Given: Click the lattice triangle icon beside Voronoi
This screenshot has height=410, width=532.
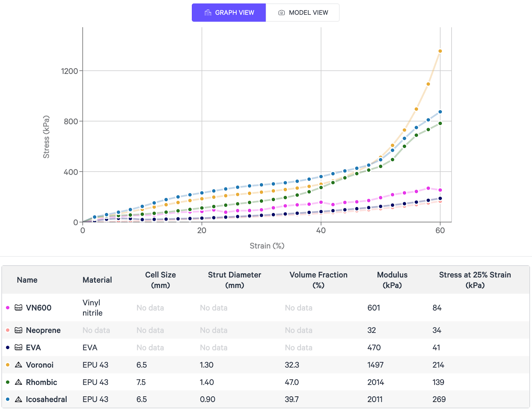Looking at the screenshot, I should pyautogui.click(x=19, y=365).
